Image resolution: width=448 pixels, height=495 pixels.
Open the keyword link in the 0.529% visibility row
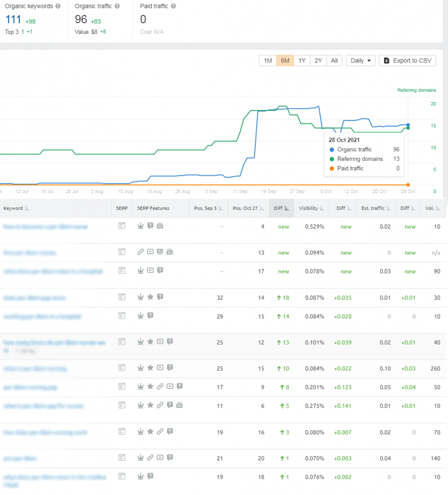45,227
